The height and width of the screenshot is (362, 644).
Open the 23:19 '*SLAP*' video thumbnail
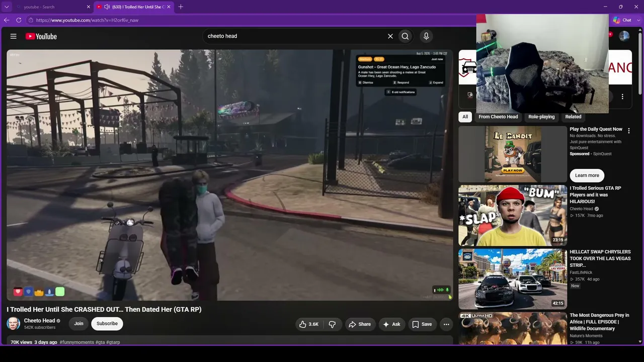(x=513, y=215)
